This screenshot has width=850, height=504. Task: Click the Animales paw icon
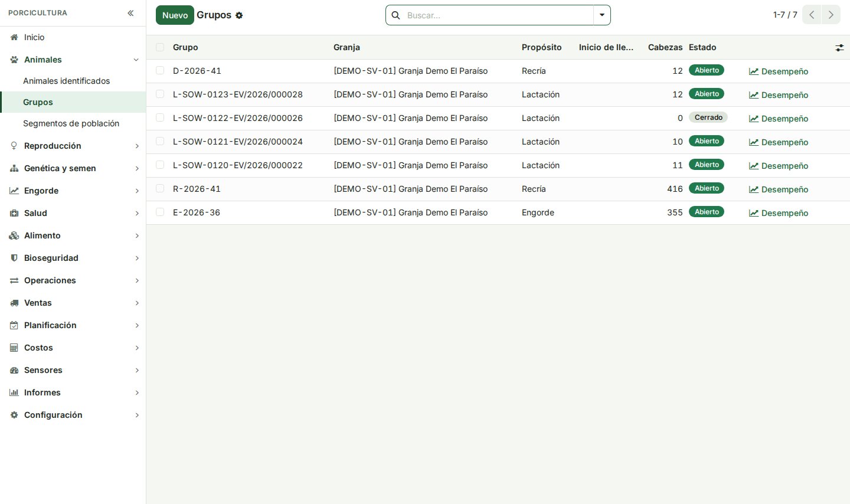coord(14,60)
